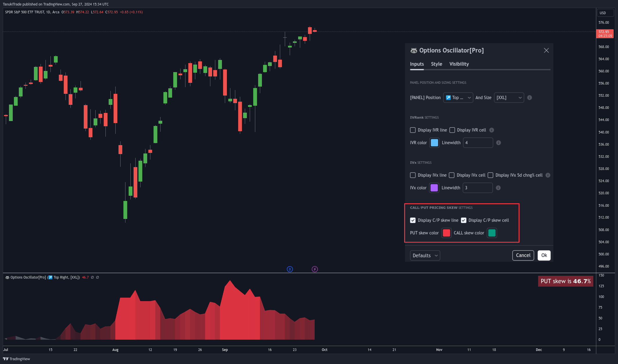Click the TradingView logo at bottom left
Screen dimensions: 618x364
pos(17,359)
